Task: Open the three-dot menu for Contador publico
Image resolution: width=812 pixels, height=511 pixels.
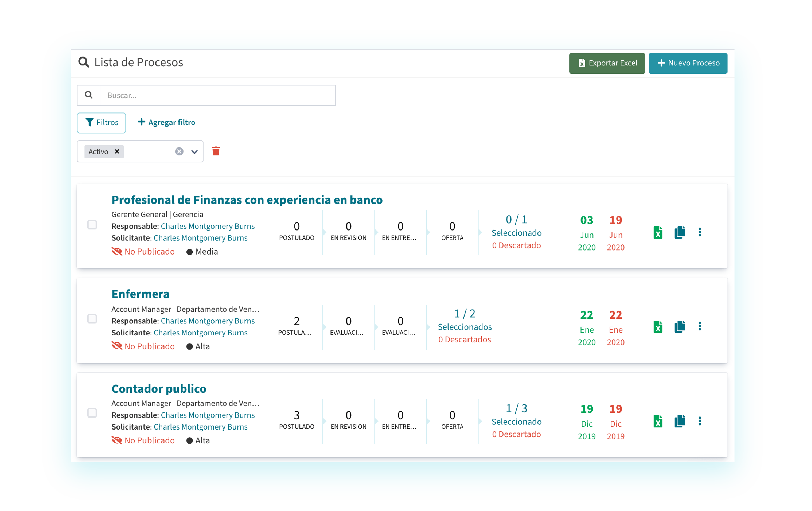Action: (x=700, y=421)
